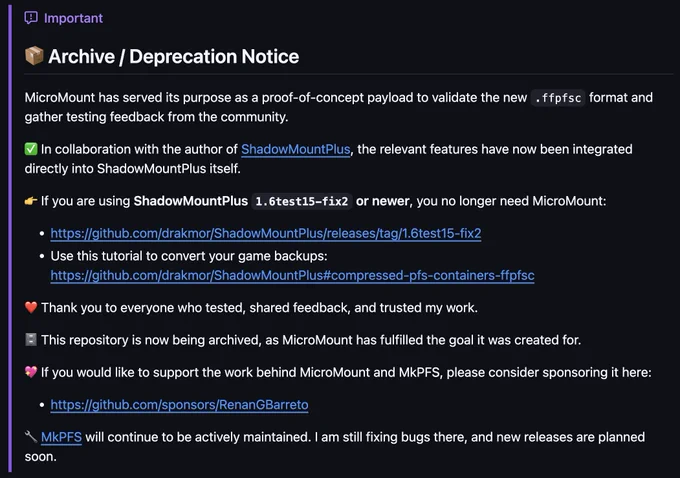Viewport: 680px width, 478px height.
Task: Visit the RenanGBarreto sponsors link
Action: click(180, 405)
